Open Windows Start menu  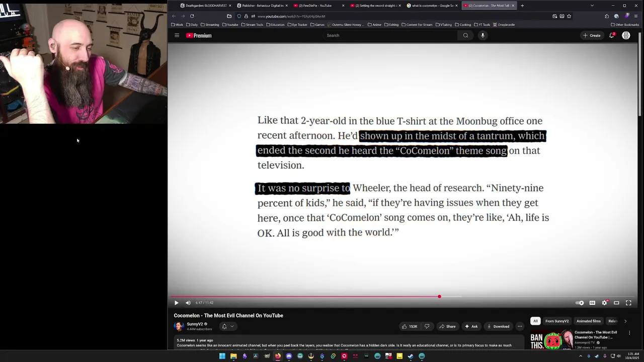click(222, 356)
